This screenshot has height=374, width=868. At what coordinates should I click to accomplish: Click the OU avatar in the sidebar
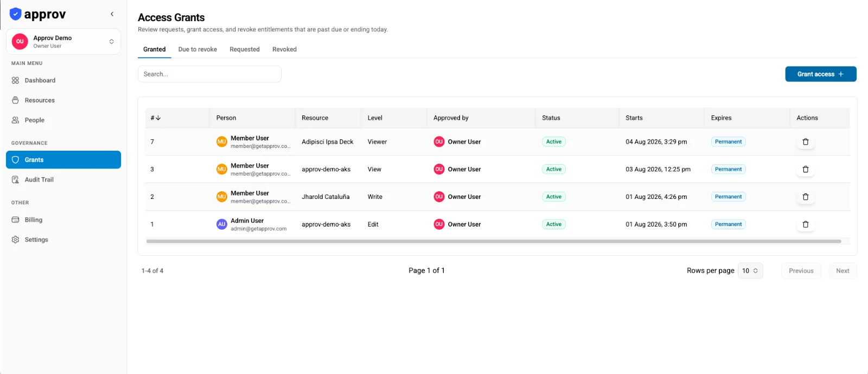click(20, 42)
